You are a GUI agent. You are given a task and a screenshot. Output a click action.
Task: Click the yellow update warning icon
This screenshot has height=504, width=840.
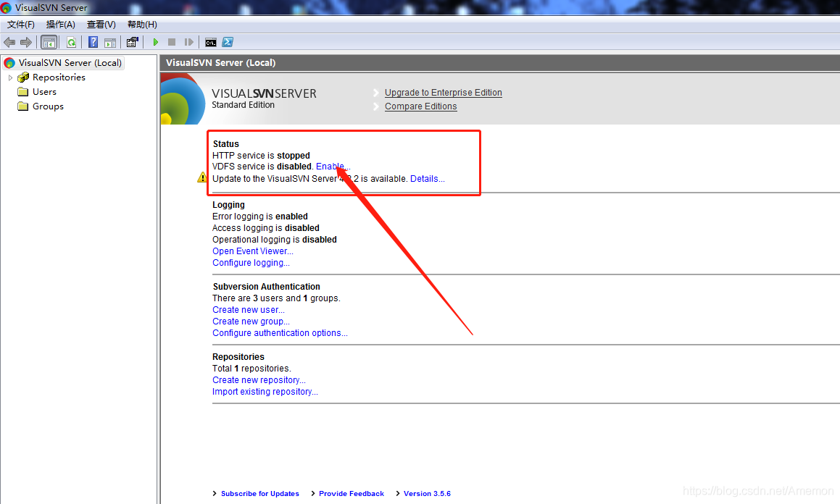[202, 177]
